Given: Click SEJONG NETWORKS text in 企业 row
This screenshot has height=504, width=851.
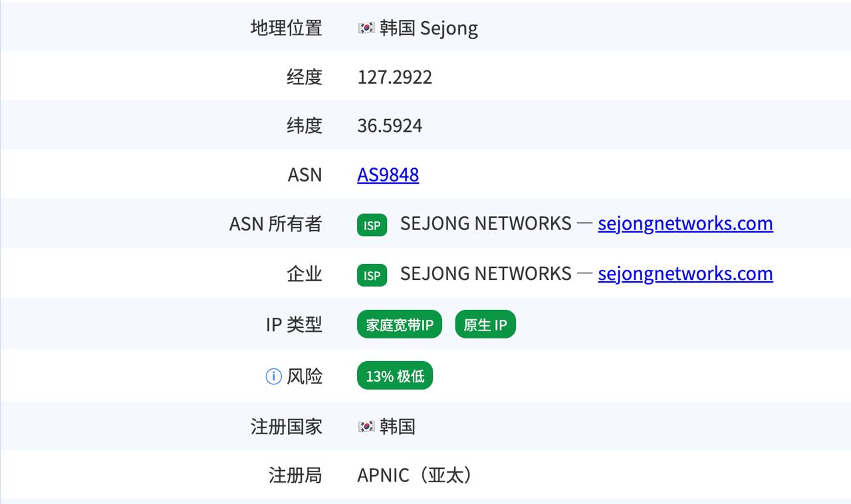Looking at the screenshot, I should (x=486, y=273).
